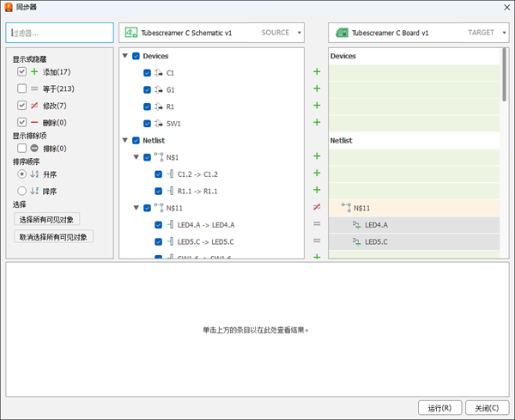515x420 pixels.
Task: Click the add icon beside C1.2 -> C1.2
Action: [317, 173]
